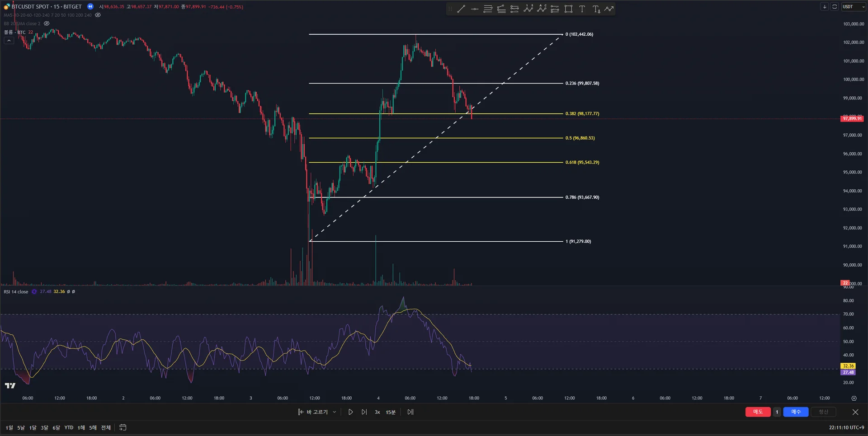
Task: Select the arrow path drawing tool
Action: point(609,9)
